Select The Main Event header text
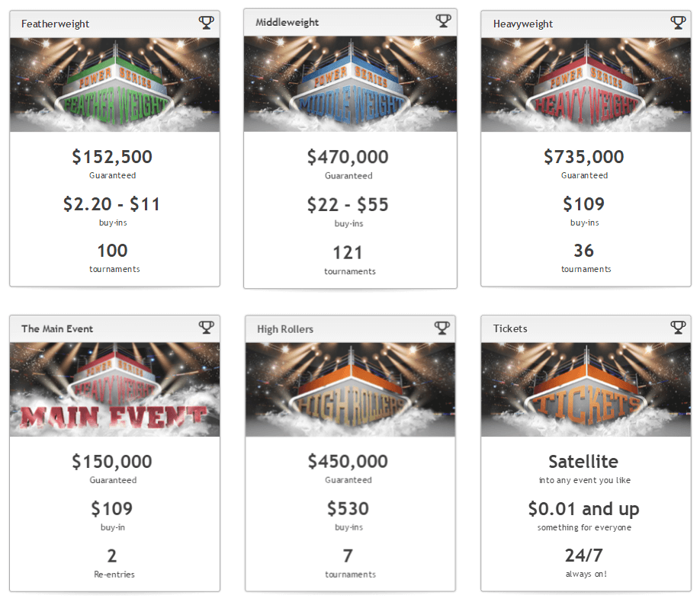The image size is (700, 602). [x=57, y=329]
